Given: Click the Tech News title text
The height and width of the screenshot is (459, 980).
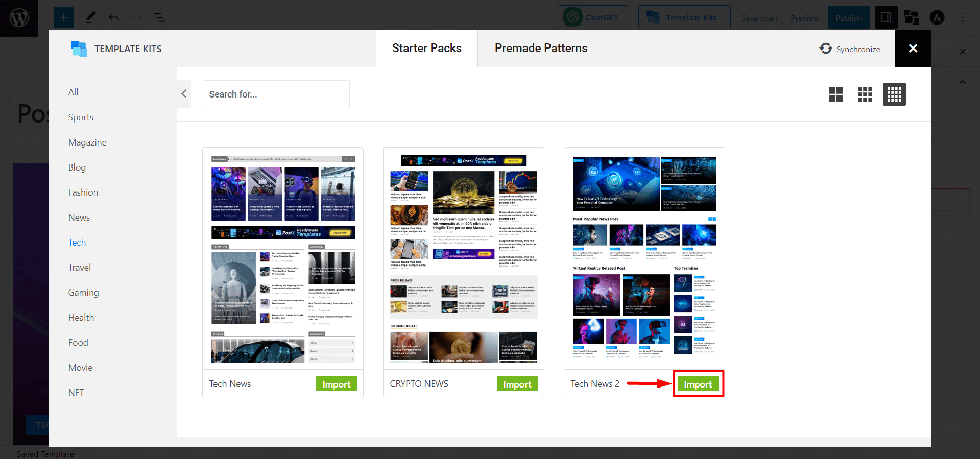Looking at the screenshot, I should click(x=230, y=384).
